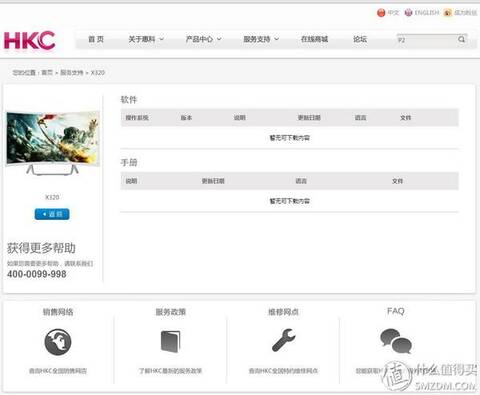Click the 服务支持 breadcrumb link
The width and height of the screenshot is (480, 395).
click(72, 73)
